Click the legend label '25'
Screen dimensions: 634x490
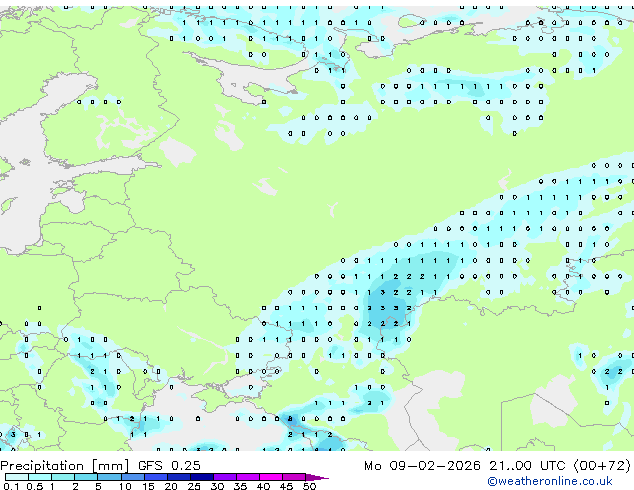(194, 486)
